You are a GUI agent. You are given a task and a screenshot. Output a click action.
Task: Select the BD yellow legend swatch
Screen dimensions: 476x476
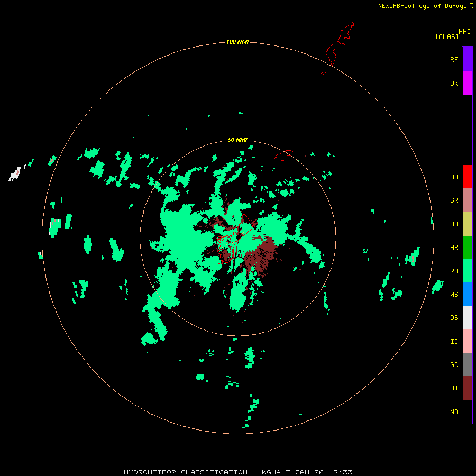[x=467, y=224]
